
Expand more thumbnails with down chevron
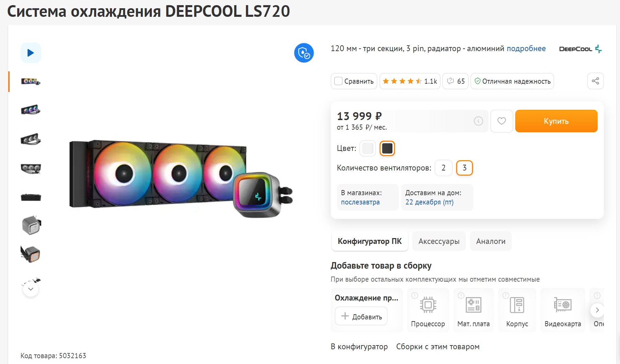[31, 289]
